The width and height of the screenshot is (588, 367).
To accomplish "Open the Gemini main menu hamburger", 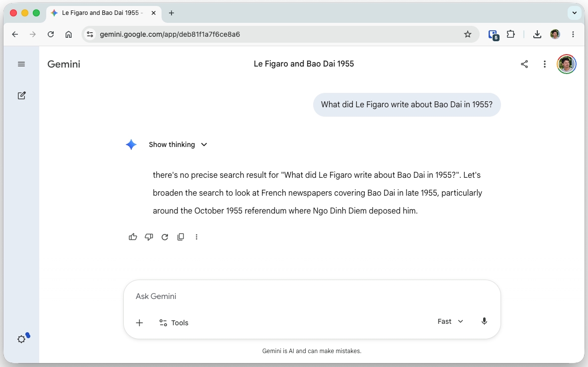I will tap(21, 64).
